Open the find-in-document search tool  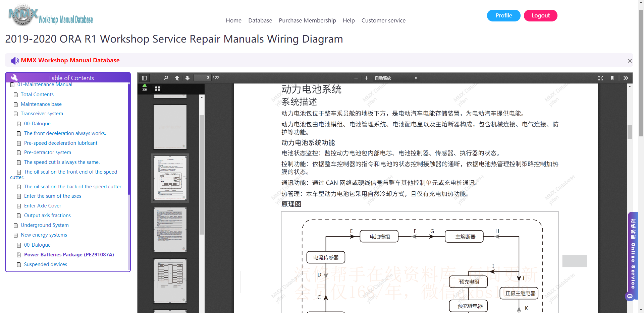166,78
